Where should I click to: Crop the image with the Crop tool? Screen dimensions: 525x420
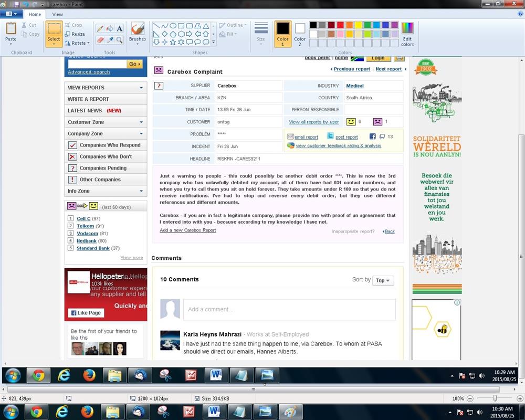[x=73, y=25]
